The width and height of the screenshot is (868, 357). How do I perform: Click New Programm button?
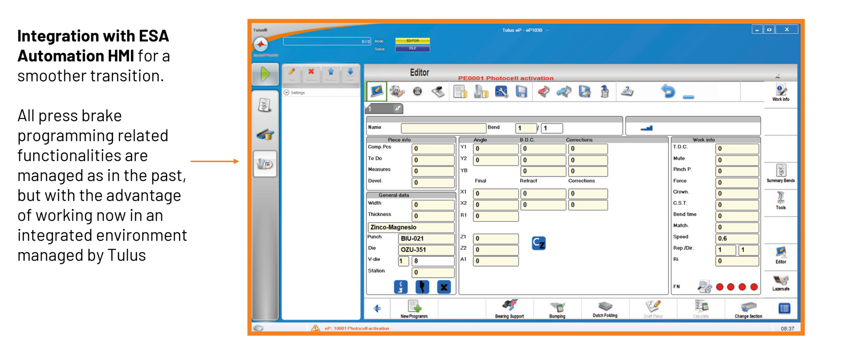[414, 309]
